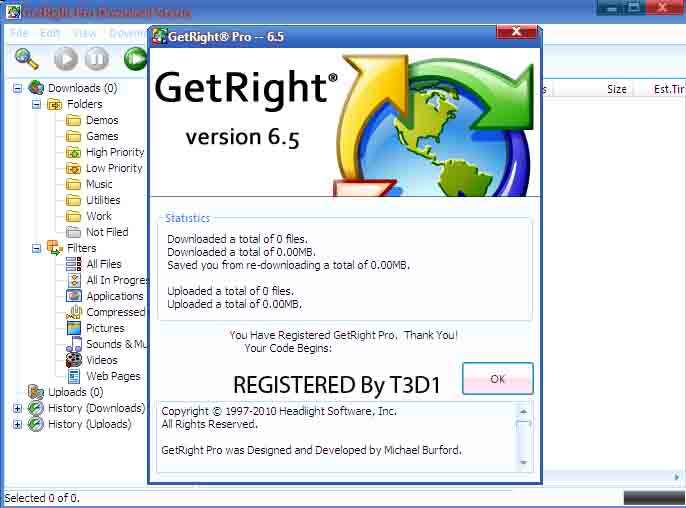The height and width of the screenshot is (508, 686).
Task: Open the Edit menu
Action: click(x=50, y=33)
